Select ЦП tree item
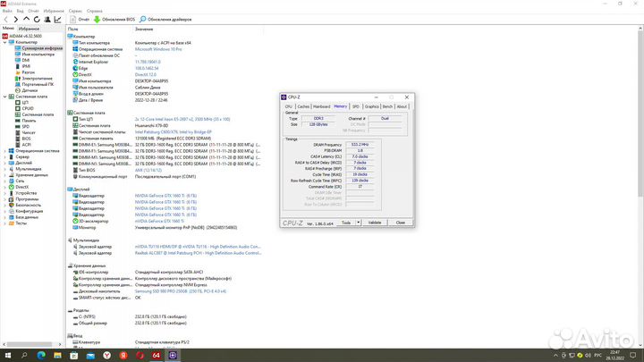 click(x=21, y=102)
